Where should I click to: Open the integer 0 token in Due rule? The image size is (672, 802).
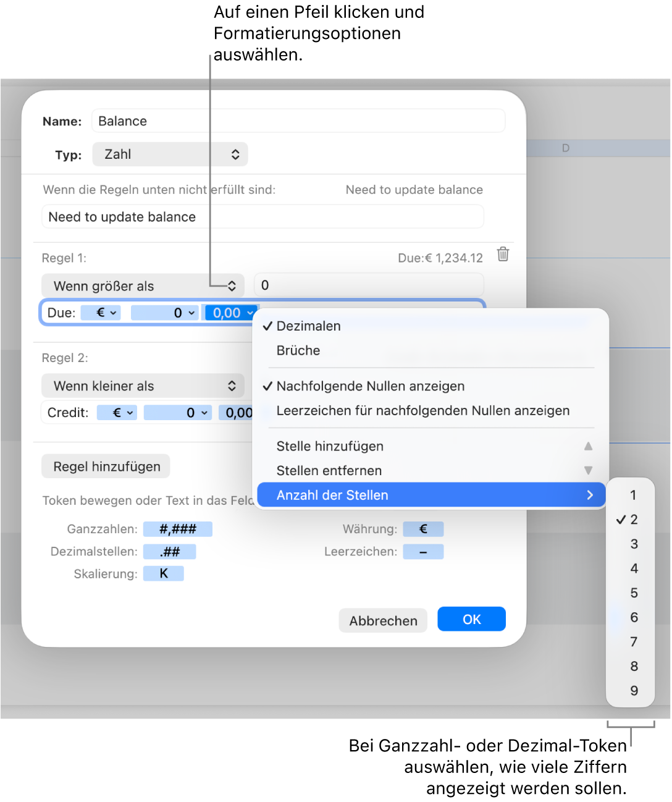164,313
